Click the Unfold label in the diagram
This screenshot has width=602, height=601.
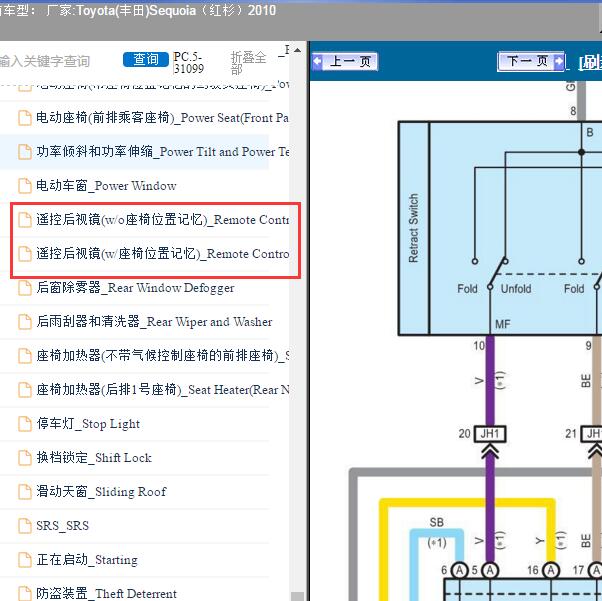(x=516, y=289)
